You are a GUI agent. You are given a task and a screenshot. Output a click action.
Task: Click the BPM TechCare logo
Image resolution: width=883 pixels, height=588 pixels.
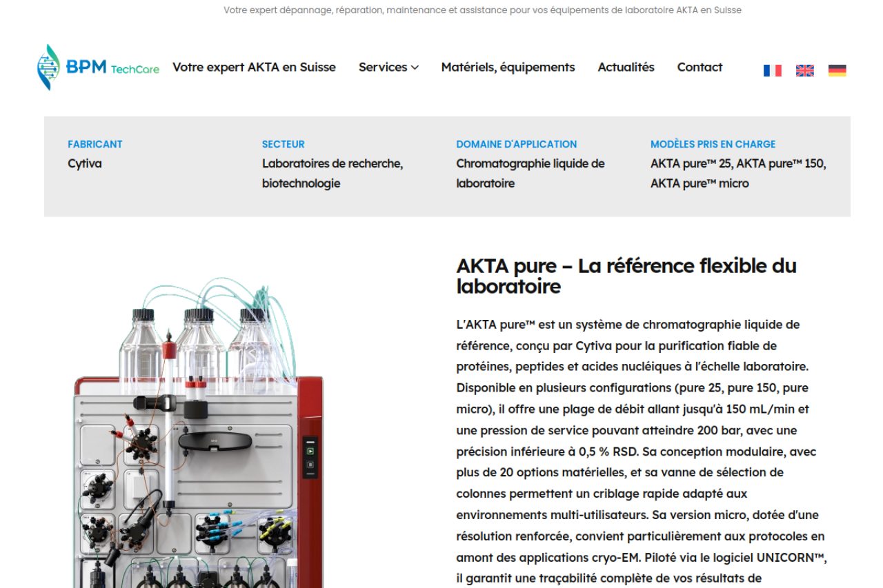(98, 68)
